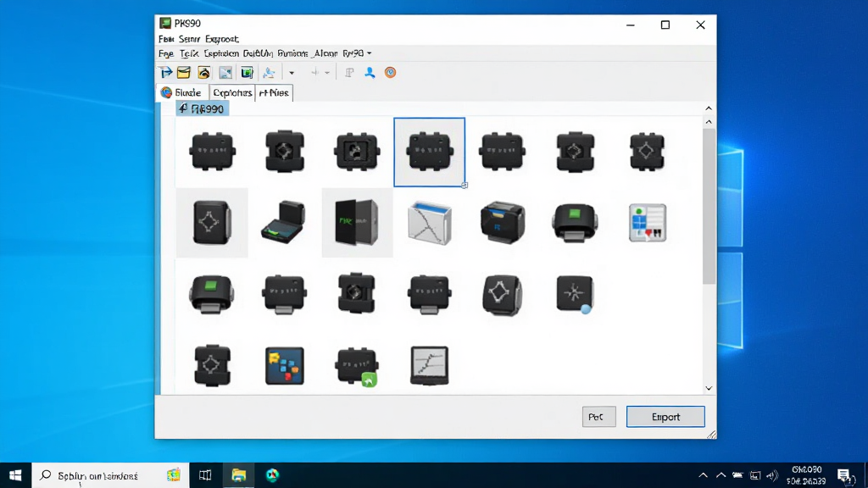The image size is (868, 488).
Task: Open the first tab with the globe icon
Action: click(x=181, y=93)
